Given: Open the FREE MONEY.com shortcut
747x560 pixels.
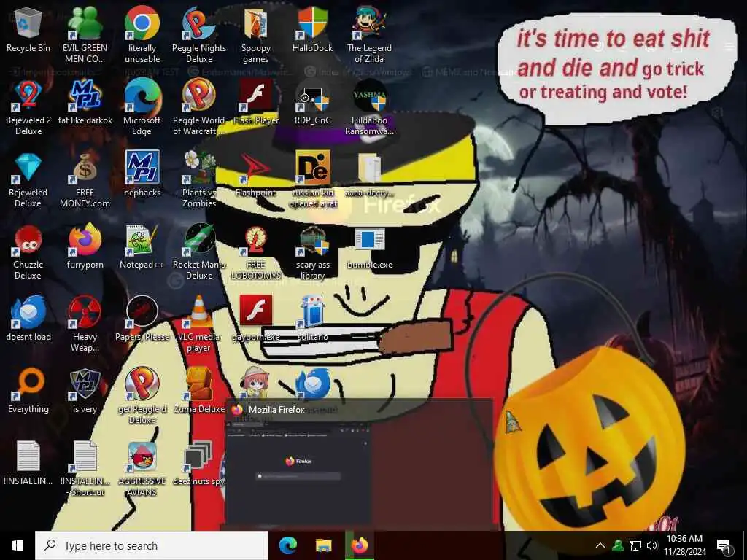Looking at the screenshot, I should coord(85,179).
